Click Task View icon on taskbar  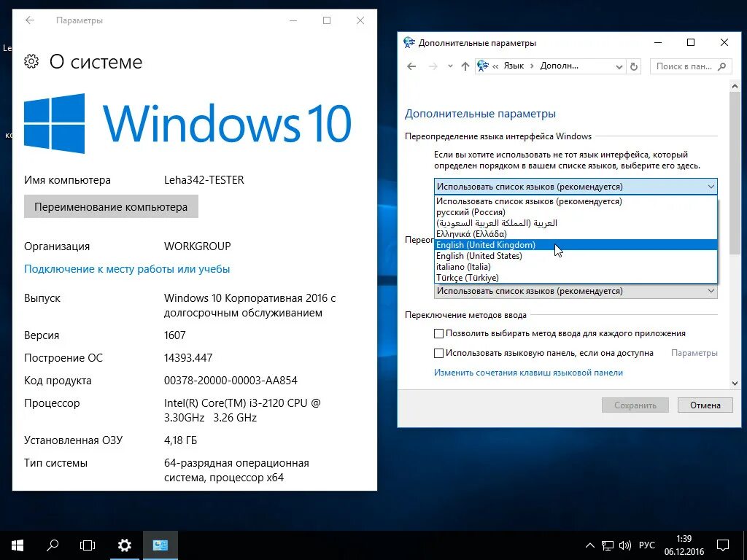(x=87, y=545)
